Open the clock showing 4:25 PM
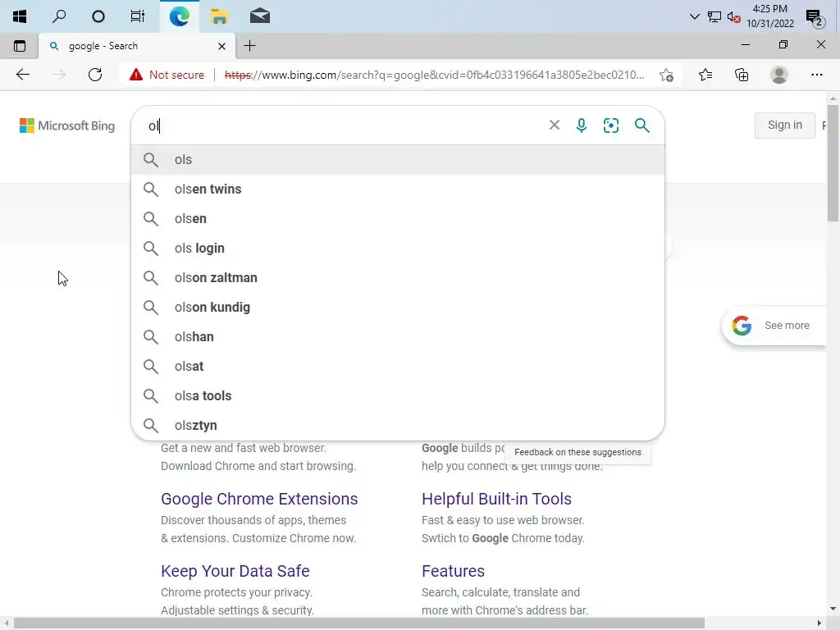The height and width of the screenshot is (630, 840). pyautogui.click(x=769, y=16)
